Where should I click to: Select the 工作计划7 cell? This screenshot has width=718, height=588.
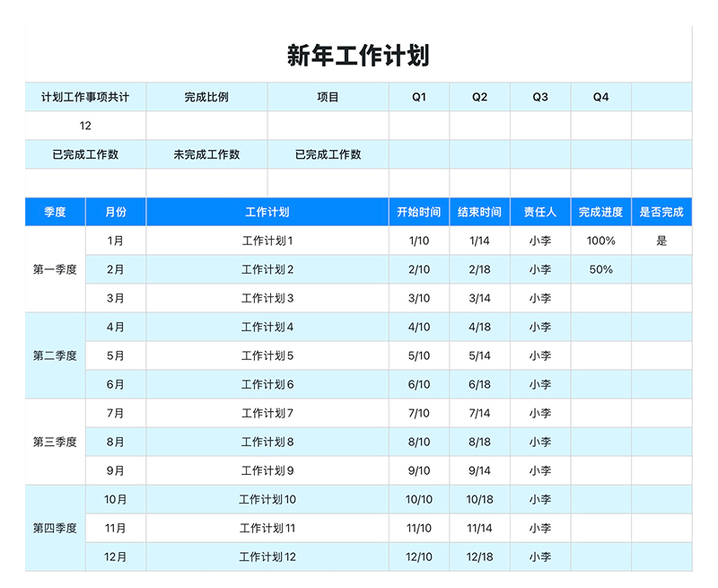267,413
